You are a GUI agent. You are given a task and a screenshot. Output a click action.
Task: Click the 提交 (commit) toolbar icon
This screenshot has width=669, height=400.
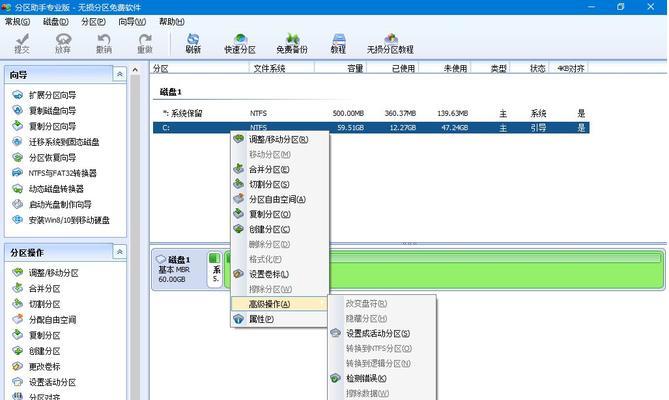[22, 43]
